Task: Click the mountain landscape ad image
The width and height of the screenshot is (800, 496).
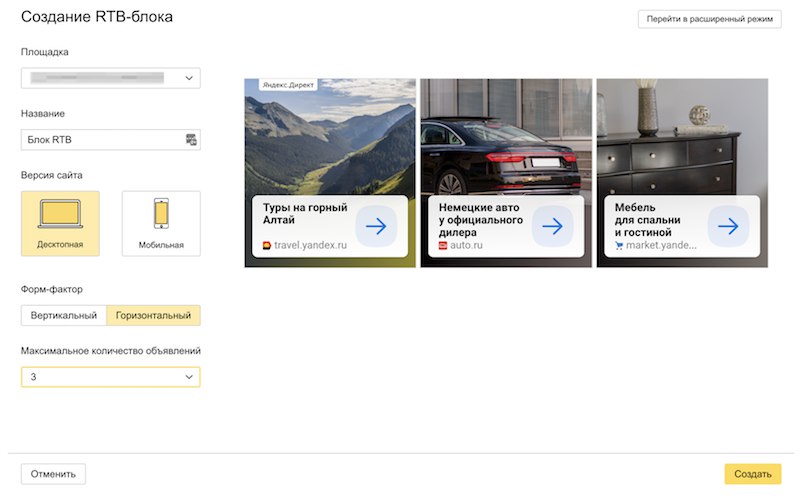Action: [x=330, y=138]
